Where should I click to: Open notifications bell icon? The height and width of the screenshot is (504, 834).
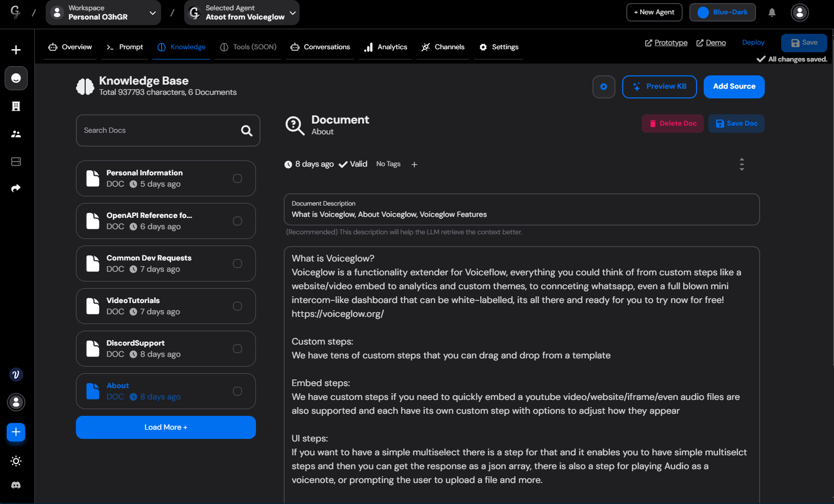(772, 12)
